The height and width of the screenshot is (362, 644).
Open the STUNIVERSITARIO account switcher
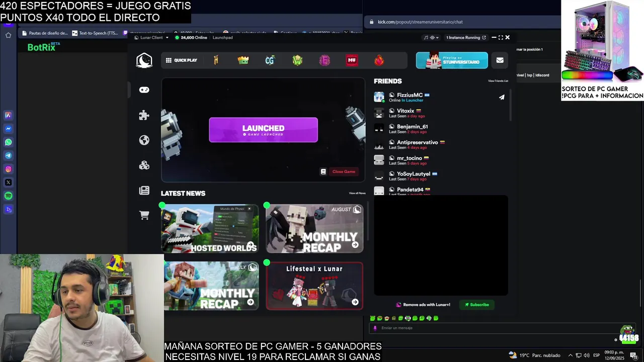click(x=452, y=60)
